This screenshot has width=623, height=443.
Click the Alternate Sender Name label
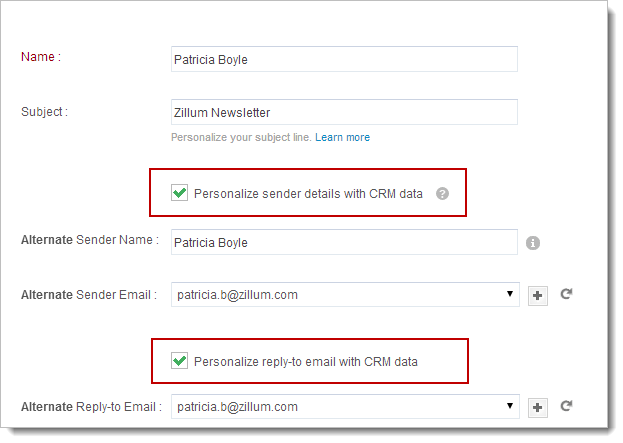[89, 240]
